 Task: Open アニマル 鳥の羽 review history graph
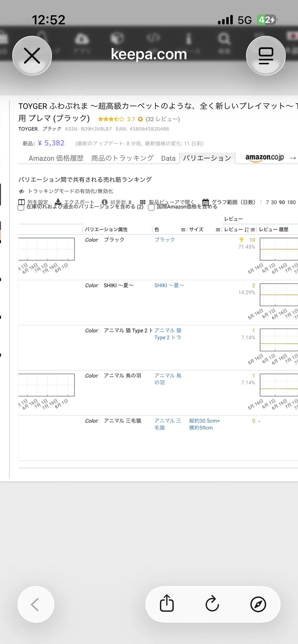pyautogui.click(x=279, y=385)
